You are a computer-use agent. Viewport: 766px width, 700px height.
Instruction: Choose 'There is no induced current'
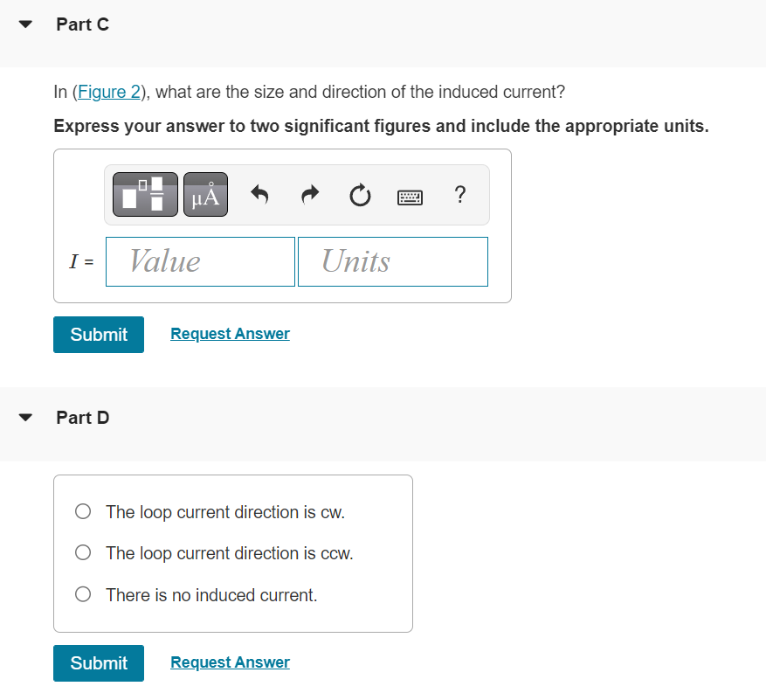82,594
